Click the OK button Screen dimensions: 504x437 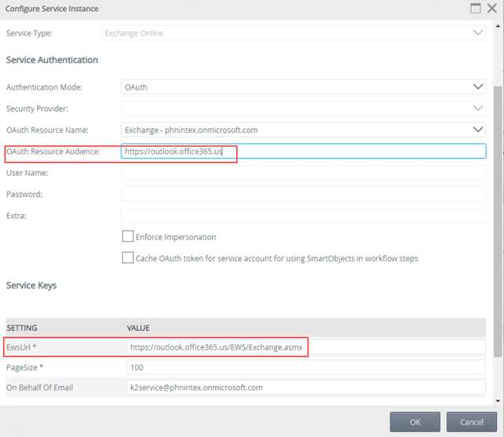[x=414, y=422]
